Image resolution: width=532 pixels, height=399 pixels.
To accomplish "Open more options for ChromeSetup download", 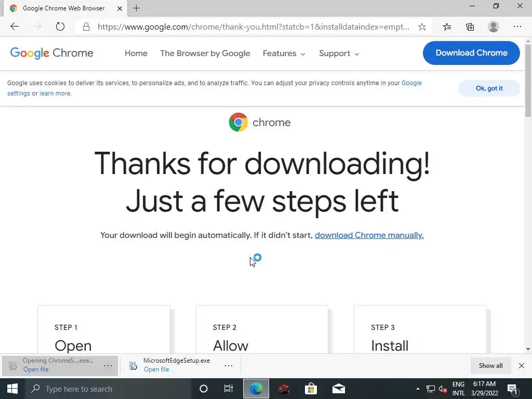I will click(108, 366).
